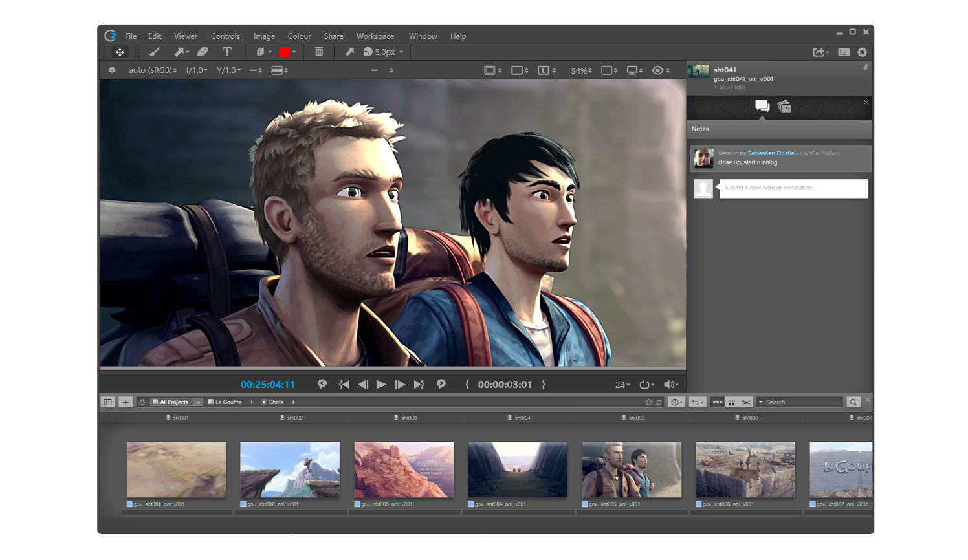
Task: Open the Edit menu
Action: click(155, 36)
